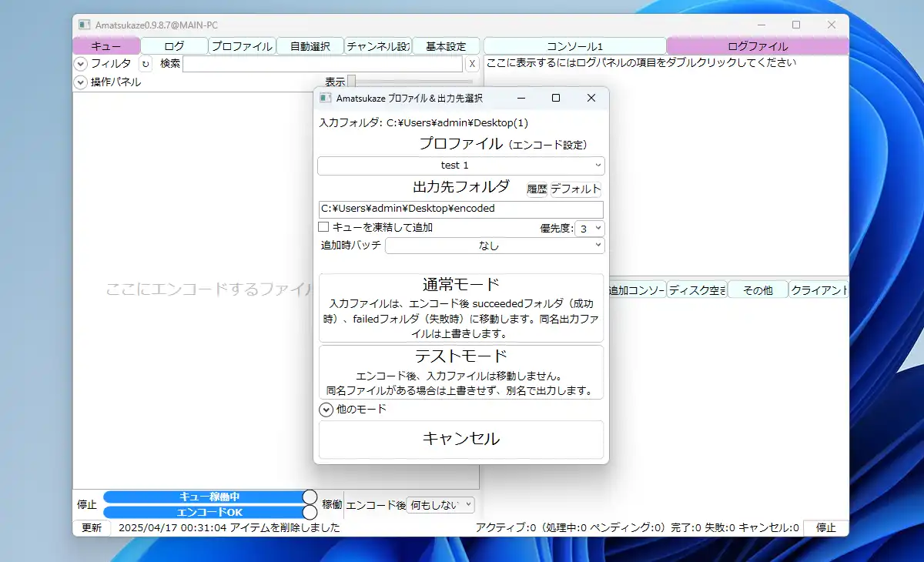
Task: Enable キューを凍結して追加 checkbox
Action: (324, 227)
